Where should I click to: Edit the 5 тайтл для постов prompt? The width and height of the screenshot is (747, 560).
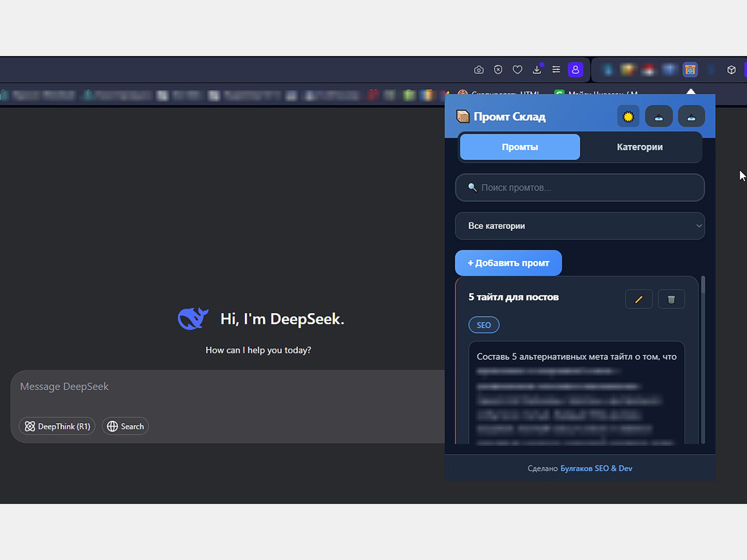click(639, 299)
